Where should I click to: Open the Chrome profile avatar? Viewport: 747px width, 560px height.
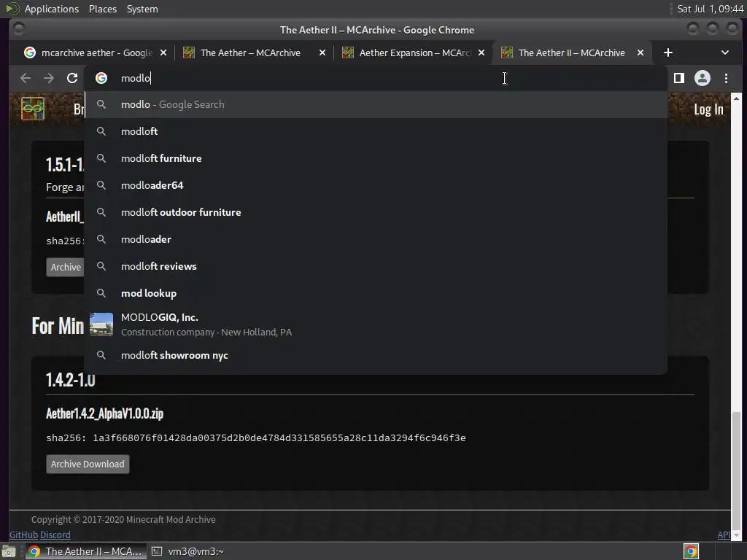click(x=703, y=78)
